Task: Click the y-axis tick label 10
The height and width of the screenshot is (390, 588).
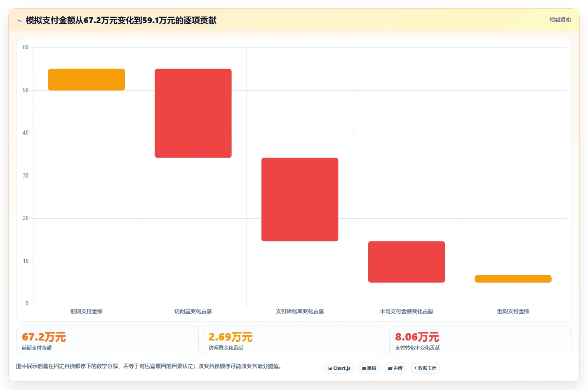Action: (26, 261)
